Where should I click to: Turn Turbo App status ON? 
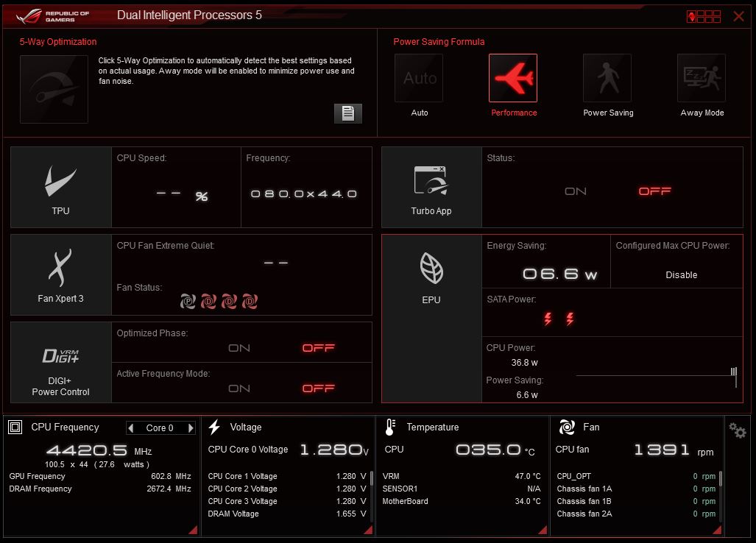point(576,191)
